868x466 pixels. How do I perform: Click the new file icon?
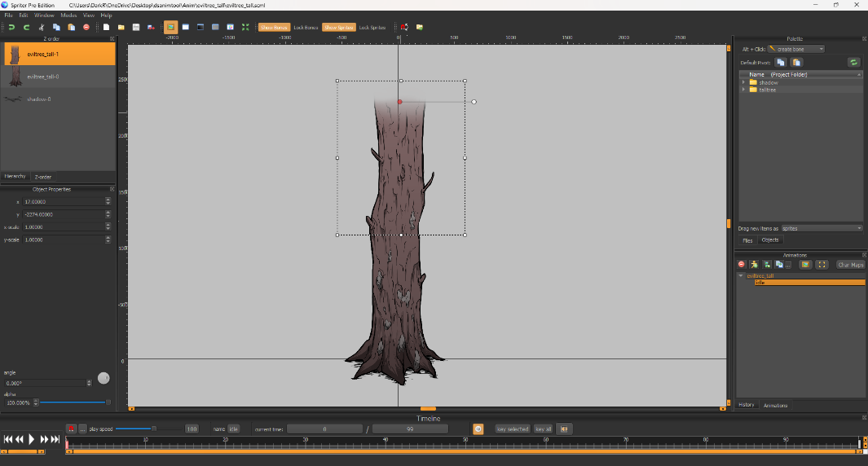[x=106, y=27]
